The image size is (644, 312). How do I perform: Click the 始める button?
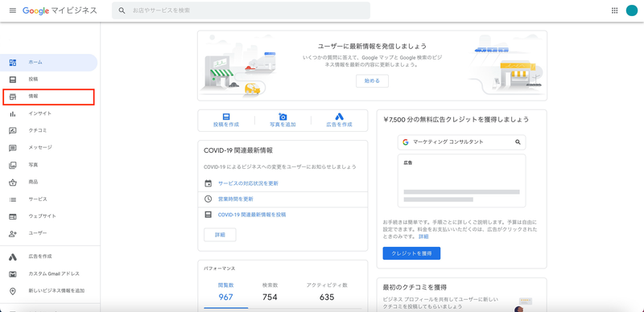pos(372,81)
